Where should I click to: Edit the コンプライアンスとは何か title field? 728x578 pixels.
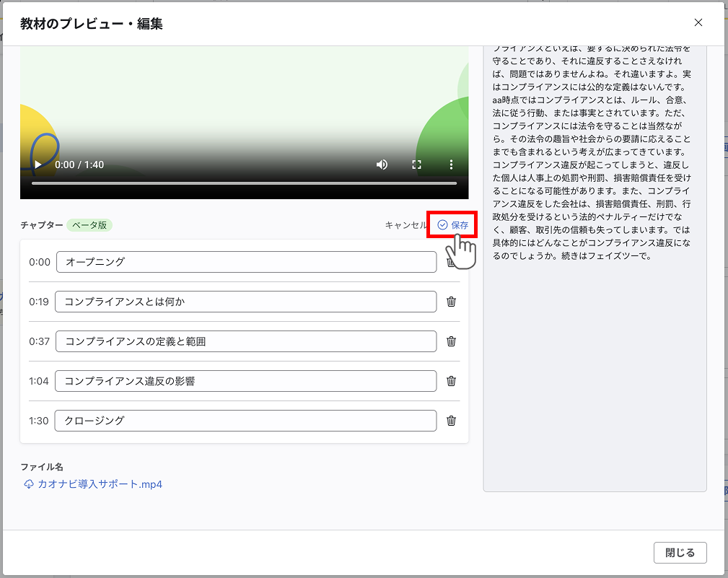(x=245, y=302)
